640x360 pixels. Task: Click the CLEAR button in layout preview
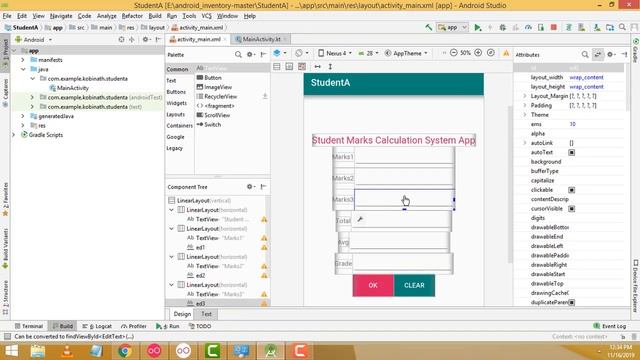[414, 285]
